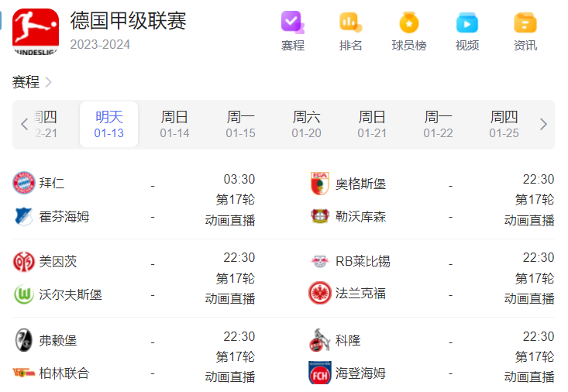
Task: Expand the 赛程 section chevron
Action: (x=48, y=82)
